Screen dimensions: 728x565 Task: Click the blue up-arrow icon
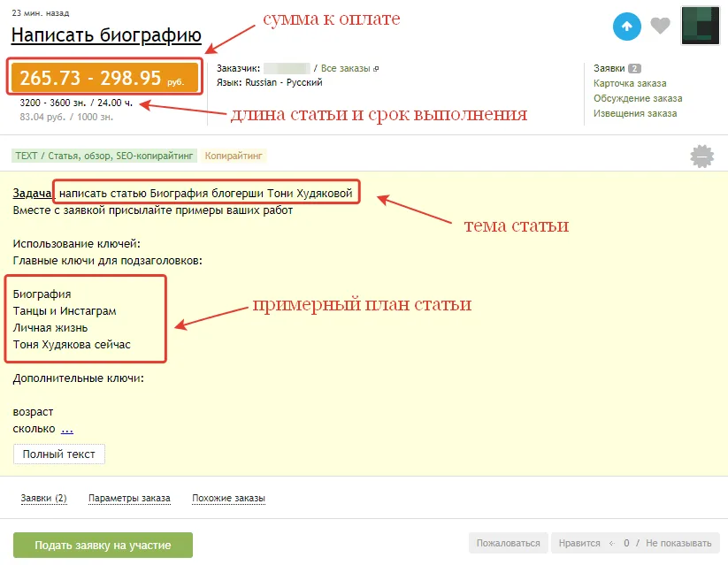pyautogui.click(x=626, y=27)
